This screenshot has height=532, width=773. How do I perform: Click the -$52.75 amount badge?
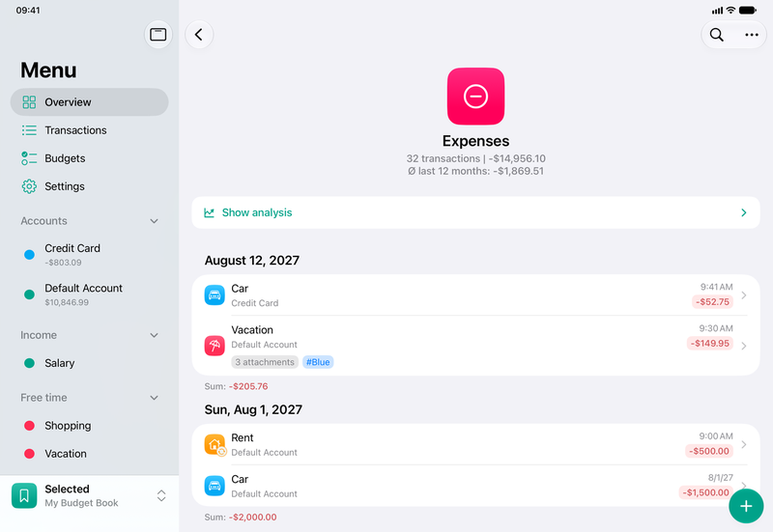coord(712,301)
